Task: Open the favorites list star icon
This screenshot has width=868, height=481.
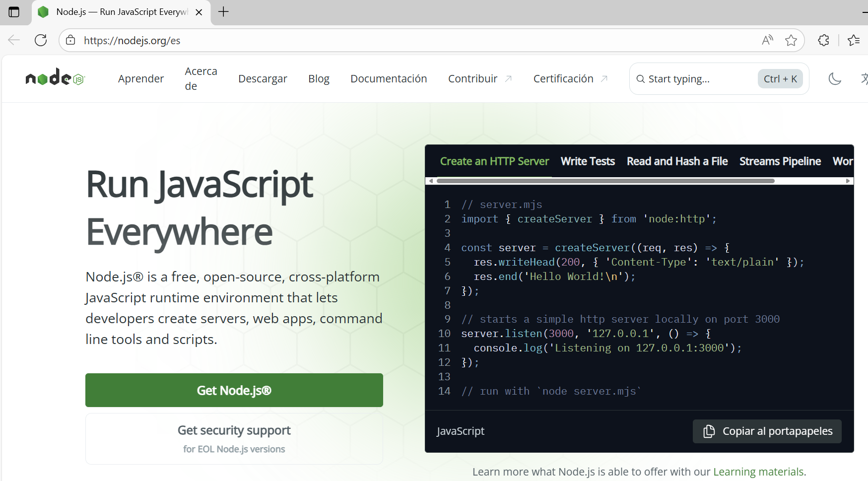Action: 854,40
